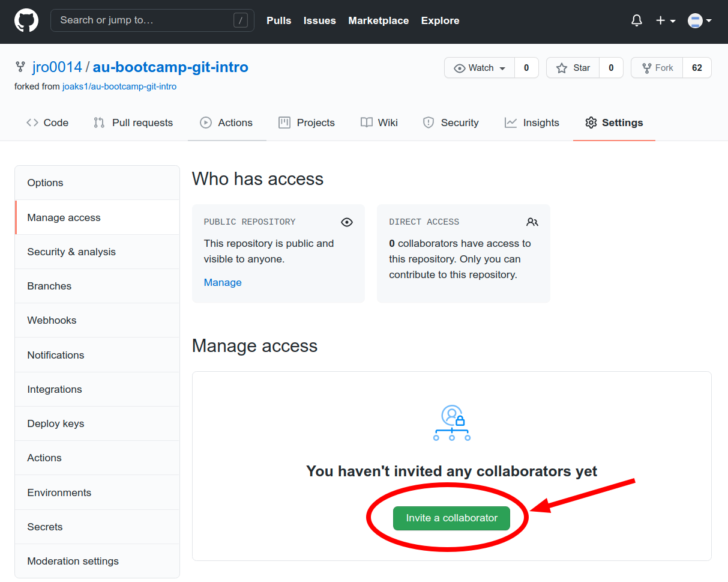Click the people icon on the Direct access card
This screenshot has width=728, height=582.
(532, 222)
